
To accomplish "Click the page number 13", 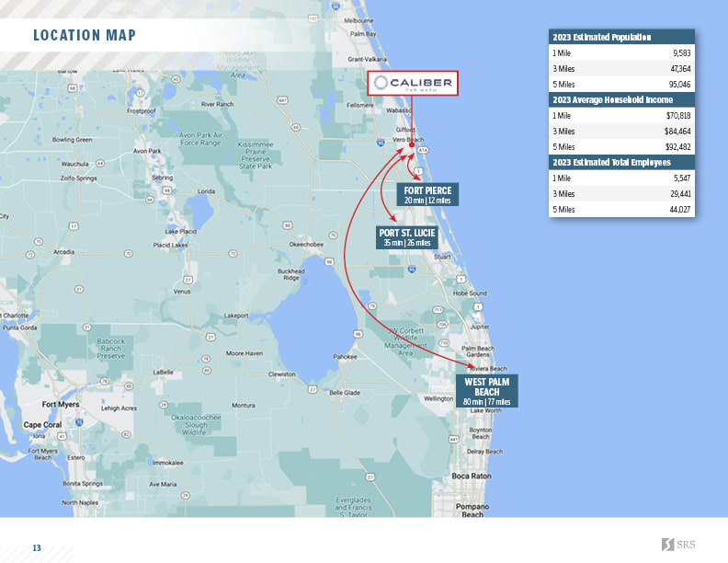I will coord(37,548).
